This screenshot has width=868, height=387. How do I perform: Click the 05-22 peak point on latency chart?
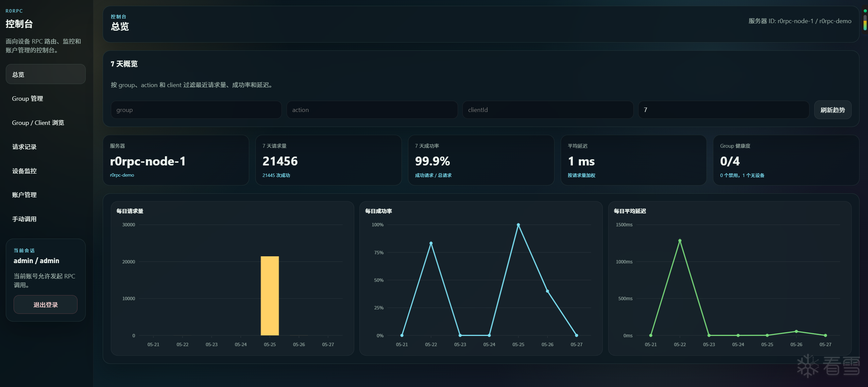point(680,241)
